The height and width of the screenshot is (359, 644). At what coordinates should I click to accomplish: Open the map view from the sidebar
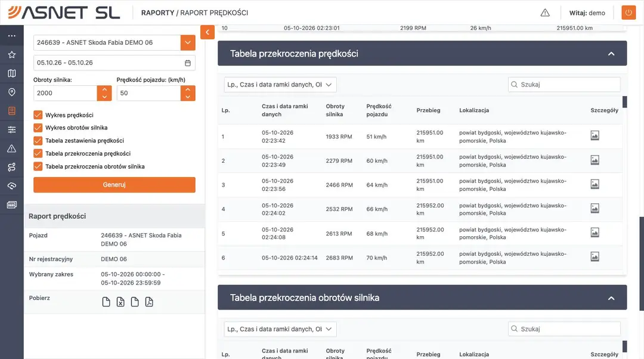pyautogui.click(x=12, y=73)
